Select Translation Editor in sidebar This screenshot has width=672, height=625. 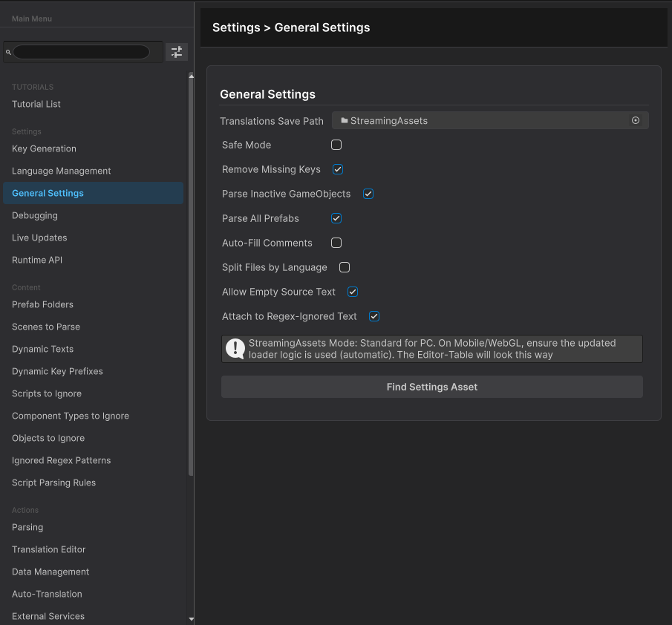[49, 549]
